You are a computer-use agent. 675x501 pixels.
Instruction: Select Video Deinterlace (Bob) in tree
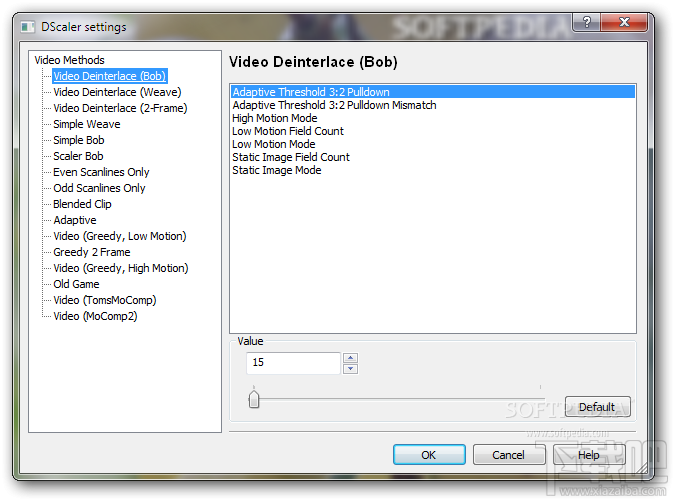[x=109, y=76]
